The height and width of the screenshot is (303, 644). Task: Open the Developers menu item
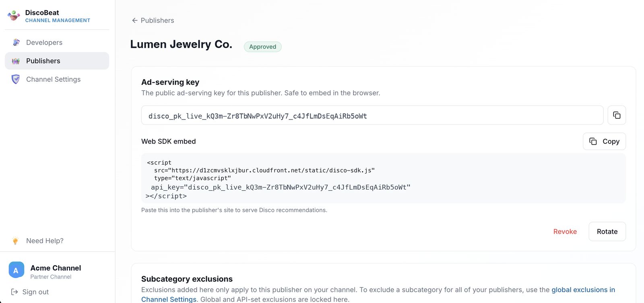57,42
